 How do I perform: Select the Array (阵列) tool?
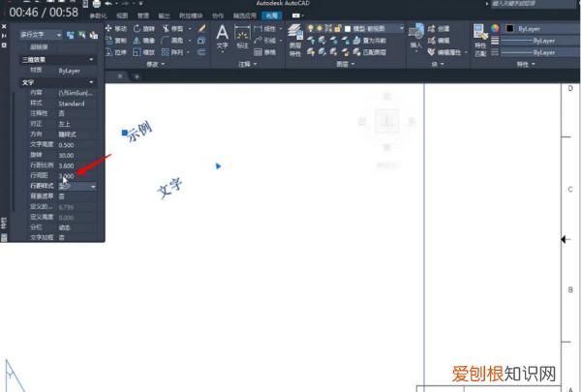[172, 52]
